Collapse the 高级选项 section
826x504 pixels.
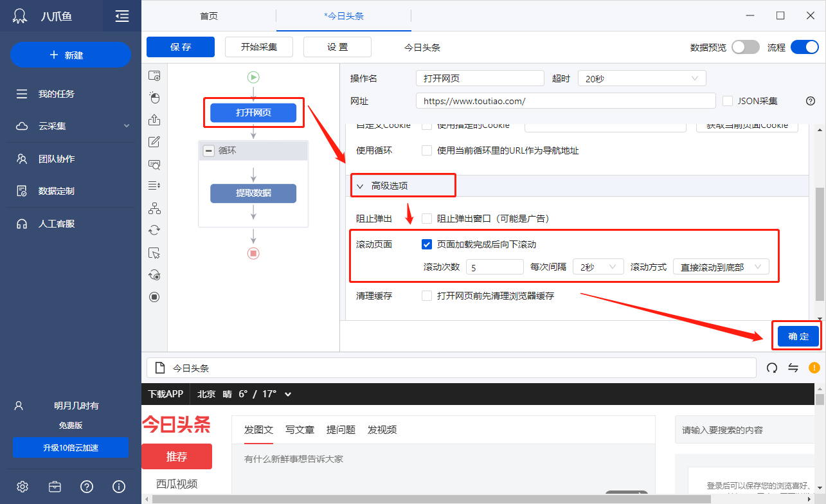pyautogui.click(x=360, y=186)
